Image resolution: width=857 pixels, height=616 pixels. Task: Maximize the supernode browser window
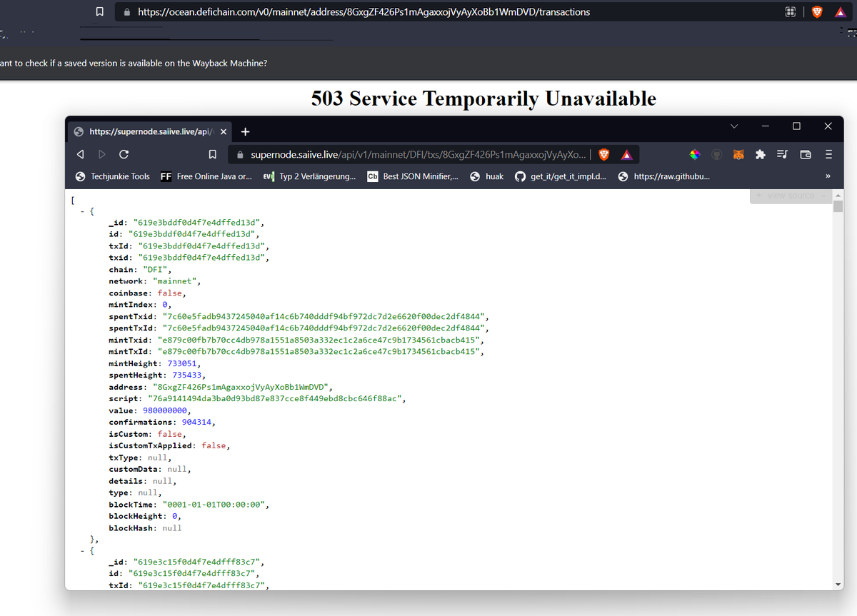tap(797, 126)
